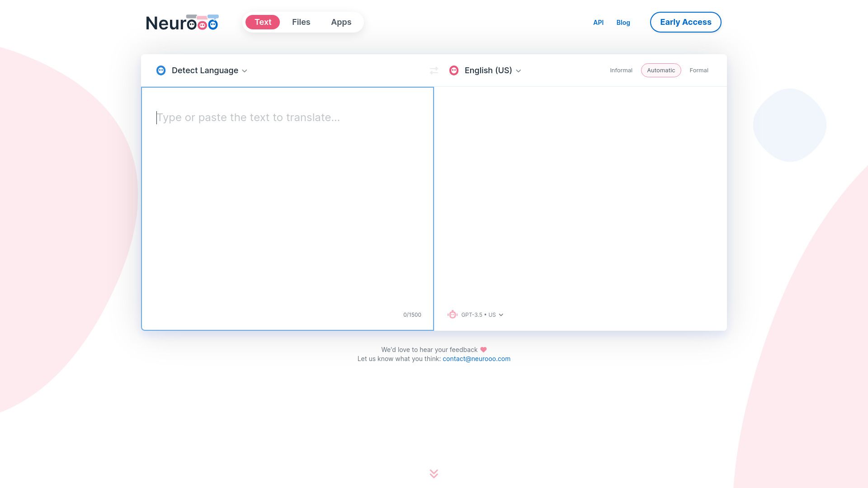The width and height of the screenshot is (868, 488).
Task: Select the Formal tone option
Action: [699, 70]
